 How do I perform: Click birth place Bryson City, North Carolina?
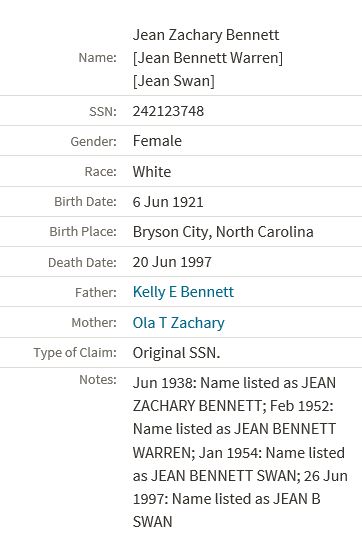click(223, 232)
